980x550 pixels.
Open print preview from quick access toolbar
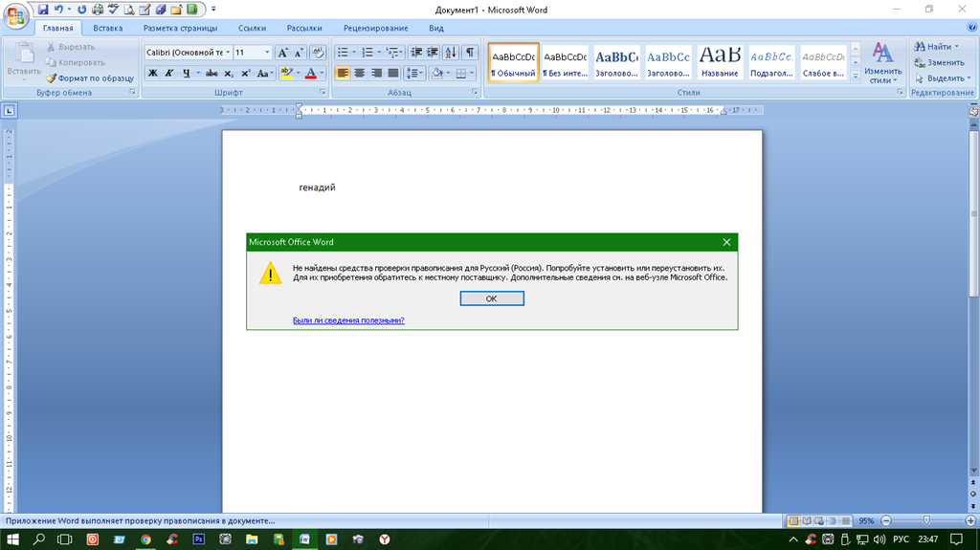click(x=129, y=10)
